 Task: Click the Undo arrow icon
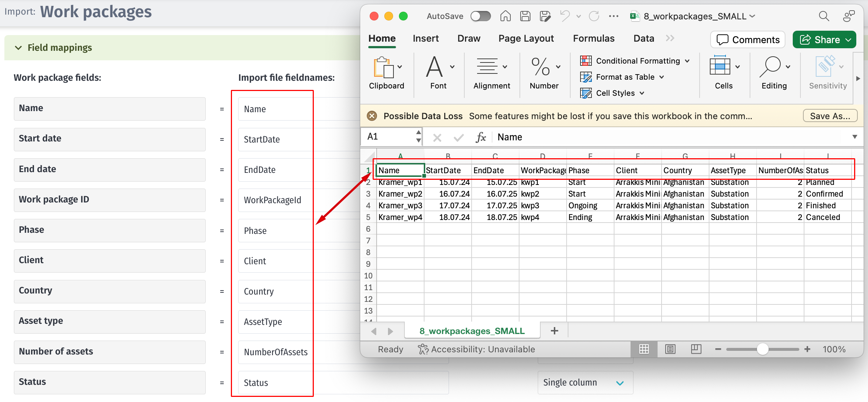(x=565, y=16)
